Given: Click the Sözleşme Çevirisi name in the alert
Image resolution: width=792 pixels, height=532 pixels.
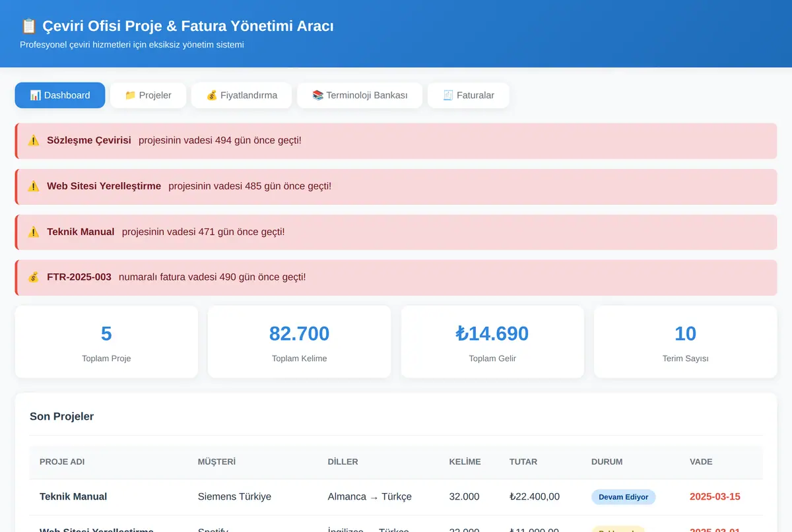Looking at the screenshot, I should pyautogui.click(x=89, y=141).
